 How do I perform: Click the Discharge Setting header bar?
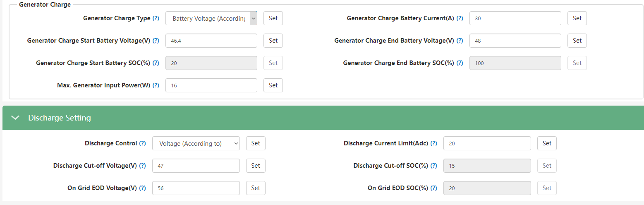pyautogui.click(x=323, y=118)
